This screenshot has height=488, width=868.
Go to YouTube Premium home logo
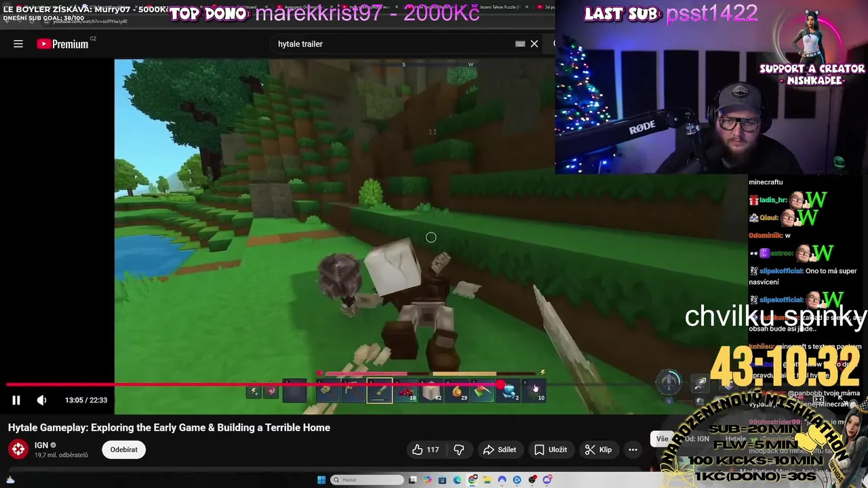[x=62, y=44]
